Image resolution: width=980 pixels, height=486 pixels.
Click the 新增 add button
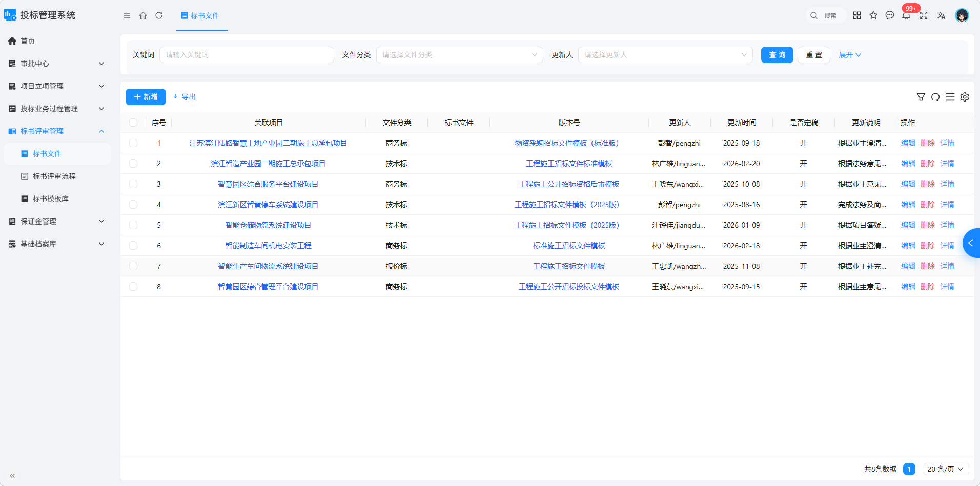pyautogui.click(x=146, y=97)
